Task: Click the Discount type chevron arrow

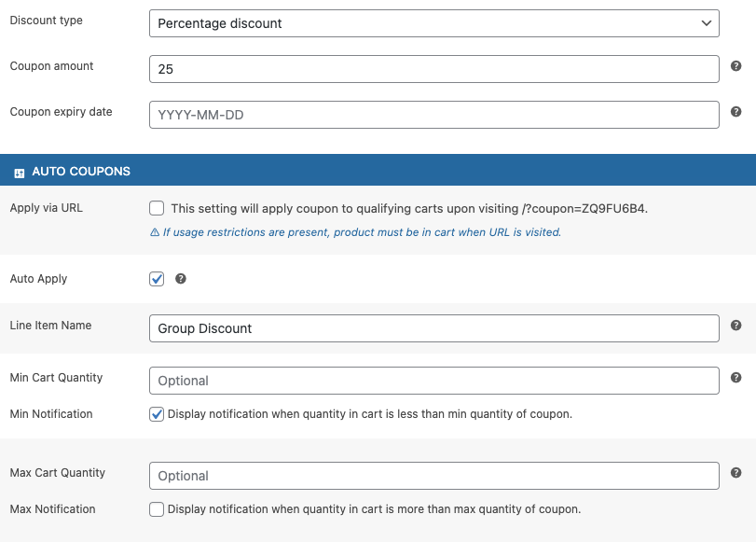Action: (707, 23)
